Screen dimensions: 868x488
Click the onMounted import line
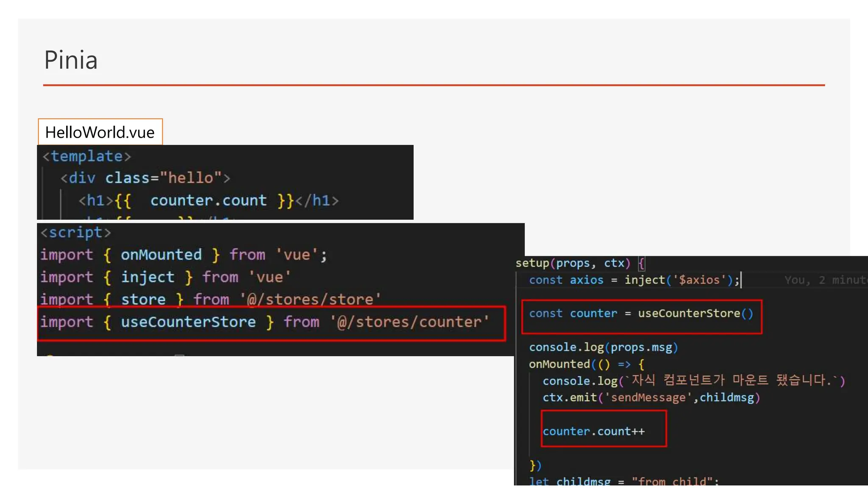tap(184, 255)
